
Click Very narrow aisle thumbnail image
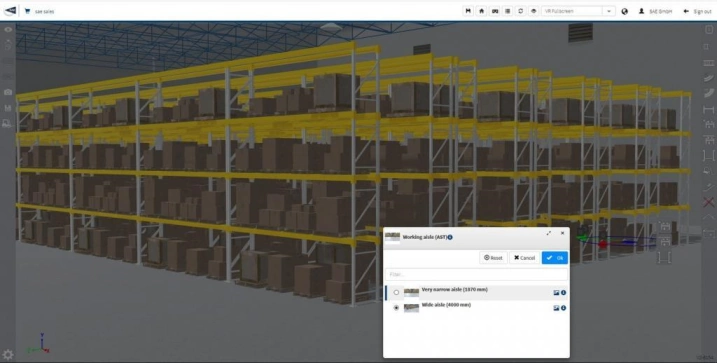[x=412, y=293]
